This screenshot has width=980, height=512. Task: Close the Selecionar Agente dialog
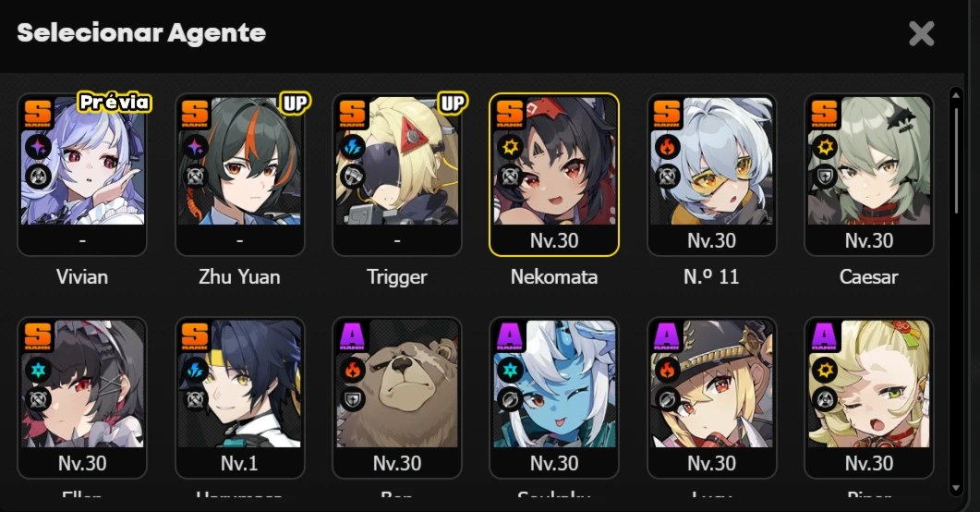[921, 34]
